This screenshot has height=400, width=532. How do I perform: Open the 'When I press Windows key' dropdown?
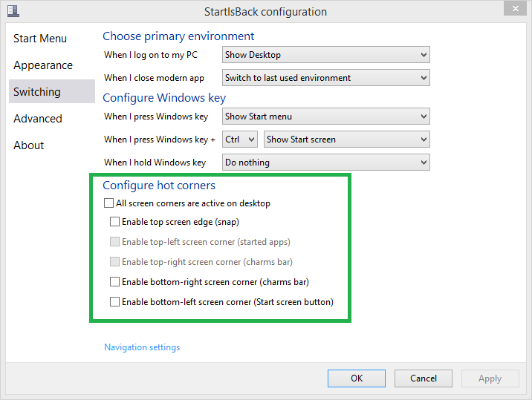[x=325, y=117]
